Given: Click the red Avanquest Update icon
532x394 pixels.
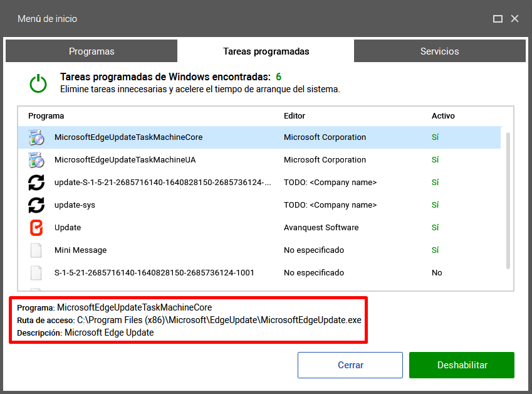Looking at the screenshot, I should coord(36,228).
